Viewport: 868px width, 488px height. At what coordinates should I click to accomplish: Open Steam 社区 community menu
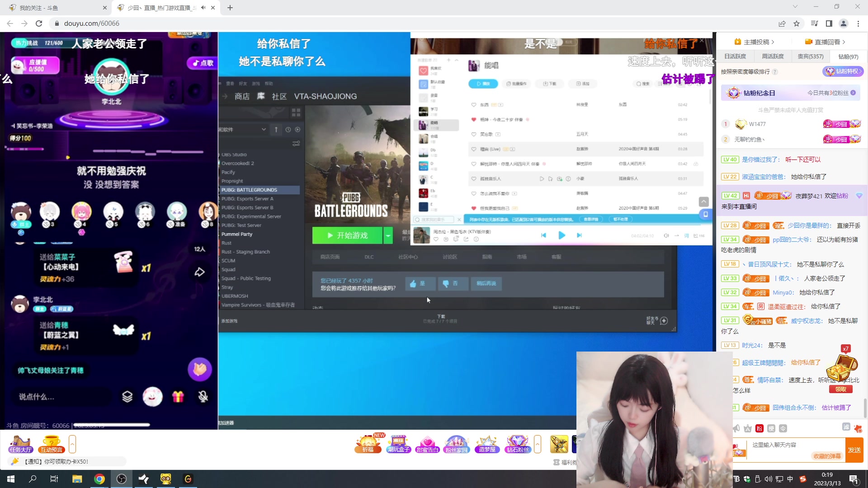click(279, 96)
